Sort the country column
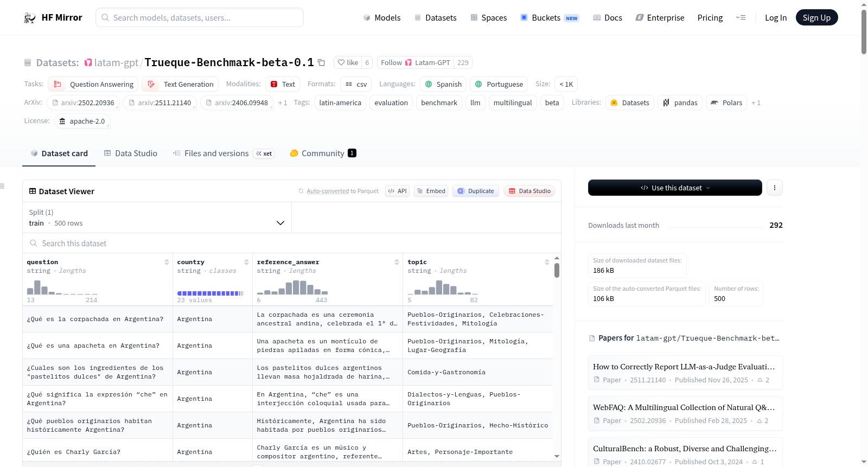Viewport: 868px width, 467px height. coord(246,262)
